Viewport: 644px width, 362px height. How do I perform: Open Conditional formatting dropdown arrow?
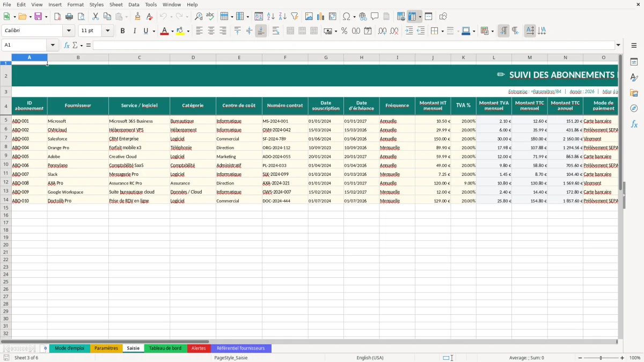[492, 31]
